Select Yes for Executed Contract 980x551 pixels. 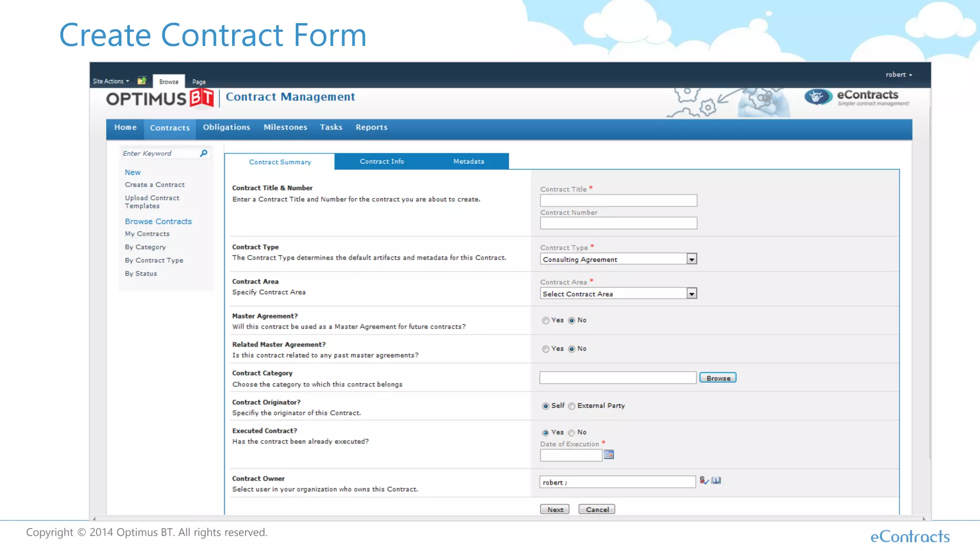click(546, 433)
